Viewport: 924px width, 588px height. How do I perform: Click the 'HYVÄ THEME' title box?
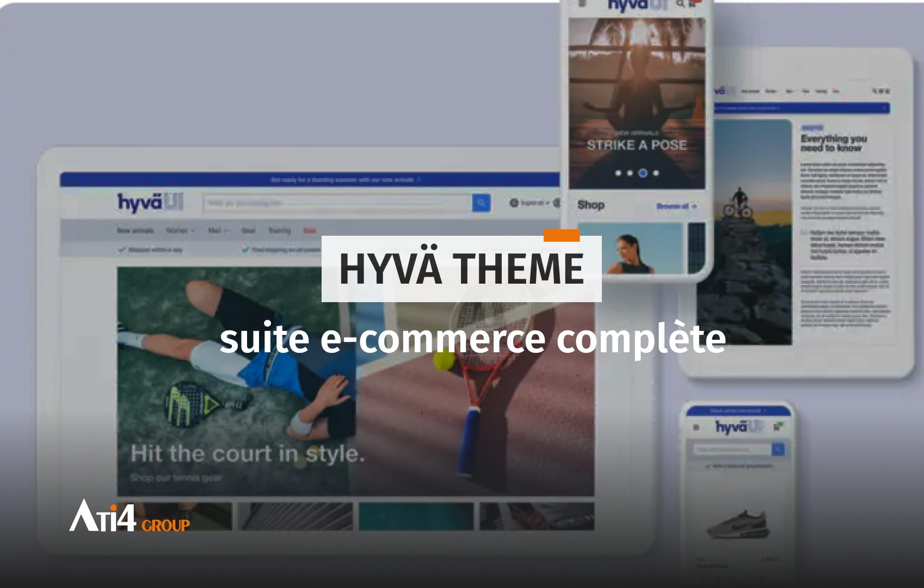pos(461,269)
